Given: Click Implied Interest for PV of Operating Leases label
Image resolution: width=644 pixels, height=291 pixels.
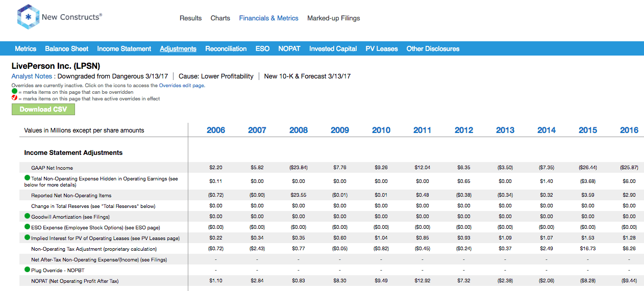Looking at the screenshot, I should pos(105,239).
